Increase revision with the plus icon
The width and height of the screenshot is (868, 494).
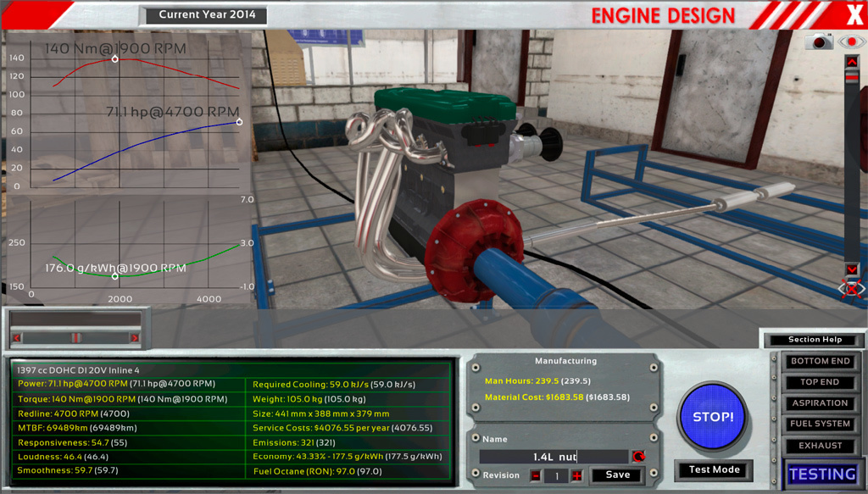(577, 476)
